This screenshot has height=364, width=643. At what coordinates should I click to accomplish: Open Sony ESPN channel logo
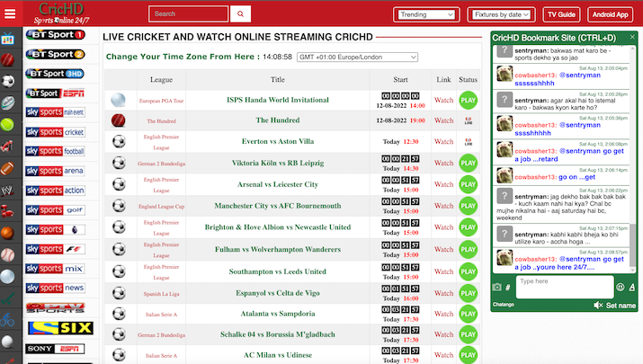pyautogui.click(x=55, y=349)
